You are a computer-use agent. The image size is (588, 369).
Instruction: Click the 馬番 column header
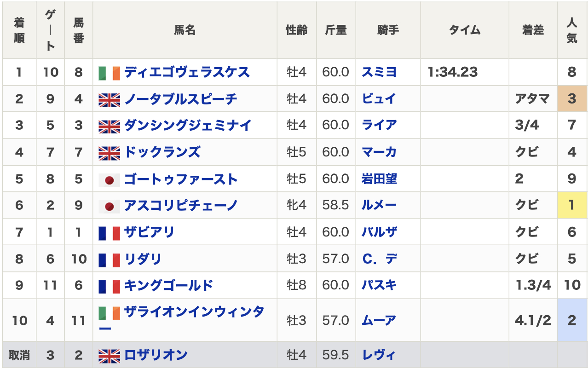79,30
